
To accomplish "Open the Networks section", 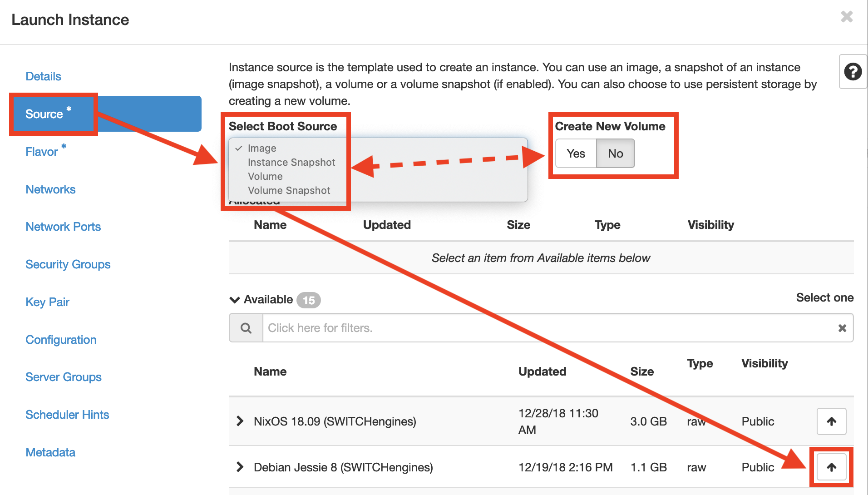I will pos(50,189).
